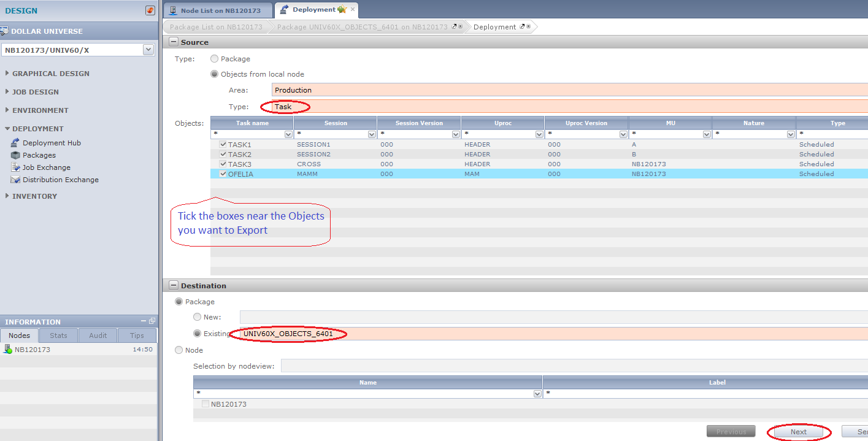Click the Dollar Universe monitor icon
Screen dimensions: 868x441
coord(4,31)
